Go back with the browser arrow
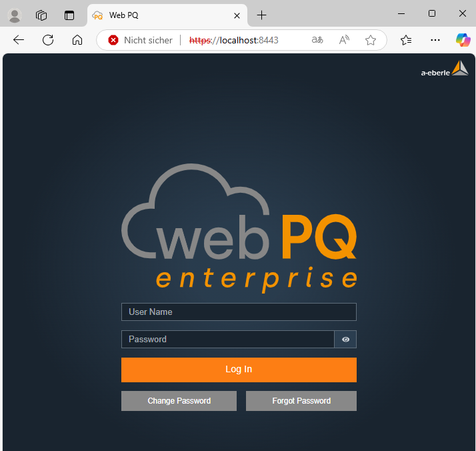 [19, 40]
